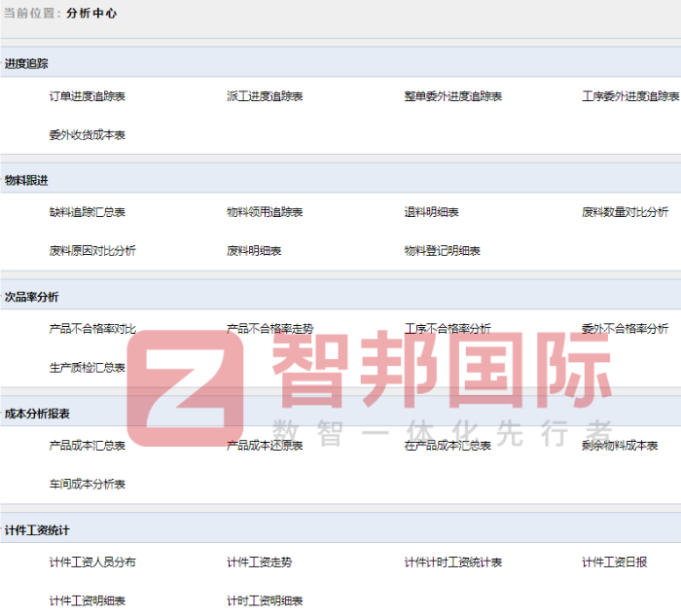View 废料原因对比分析 report
Image resolution: width=681 pixels, height=616 pixels.
point(92,251)
